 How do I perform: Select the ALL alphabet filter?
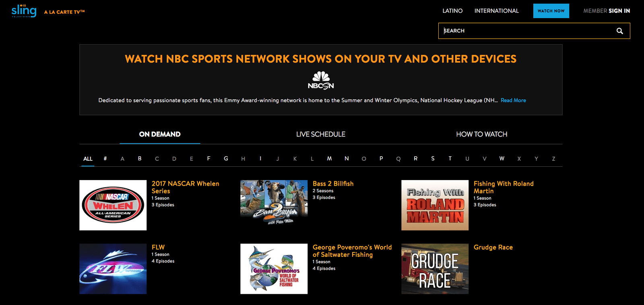pos(88,159)
